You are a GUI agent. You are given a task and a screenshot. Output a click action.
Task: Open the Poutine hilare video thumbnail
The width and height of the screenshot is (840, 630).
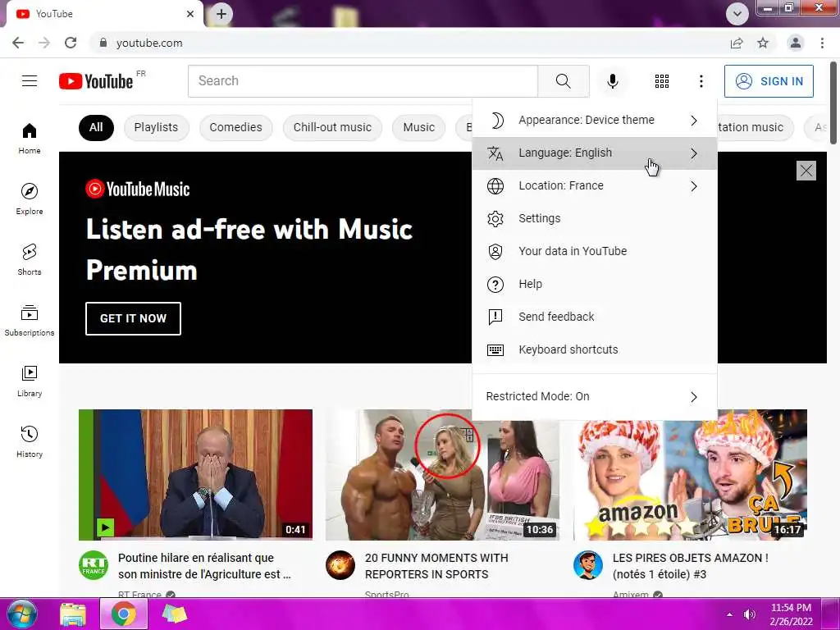click(195, 475)
